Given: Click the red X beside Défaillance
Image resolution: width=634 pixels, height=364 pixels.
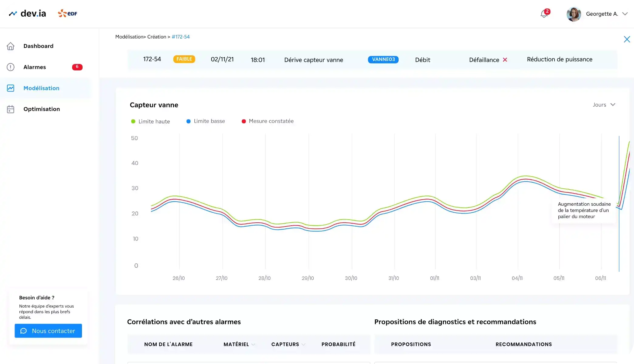Looking at the screenshot, I should click(505, 60).
